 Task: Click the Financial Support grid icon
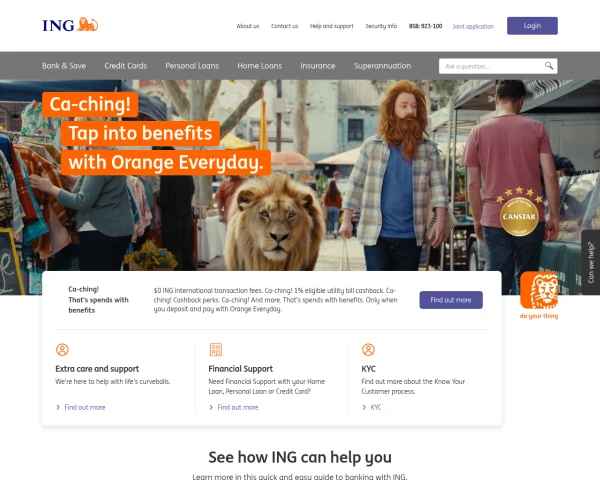point(216,349)
